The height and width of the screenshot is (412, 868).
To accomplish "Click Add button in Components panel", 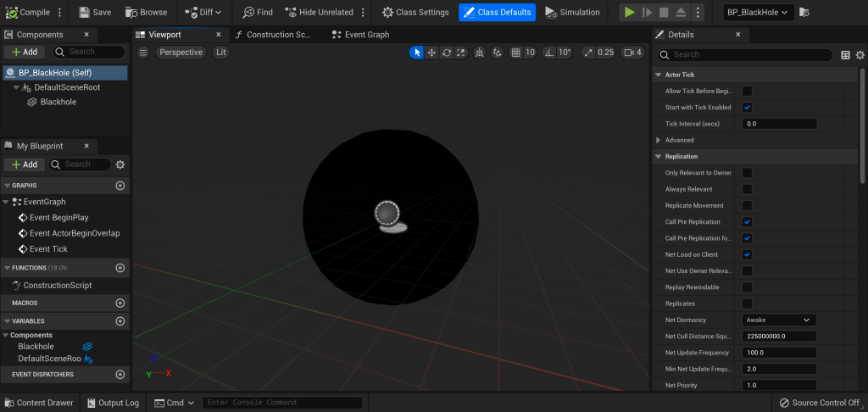I will pyautogui.click(x=24, y=52).
